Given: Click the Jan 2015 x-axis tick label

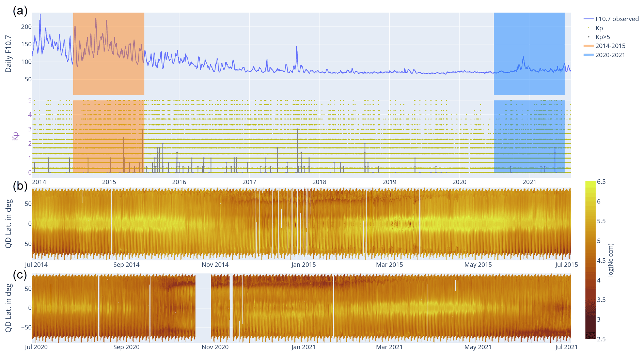Looking at the screenshot, I should pyautogui.click(x=303, y=265).
